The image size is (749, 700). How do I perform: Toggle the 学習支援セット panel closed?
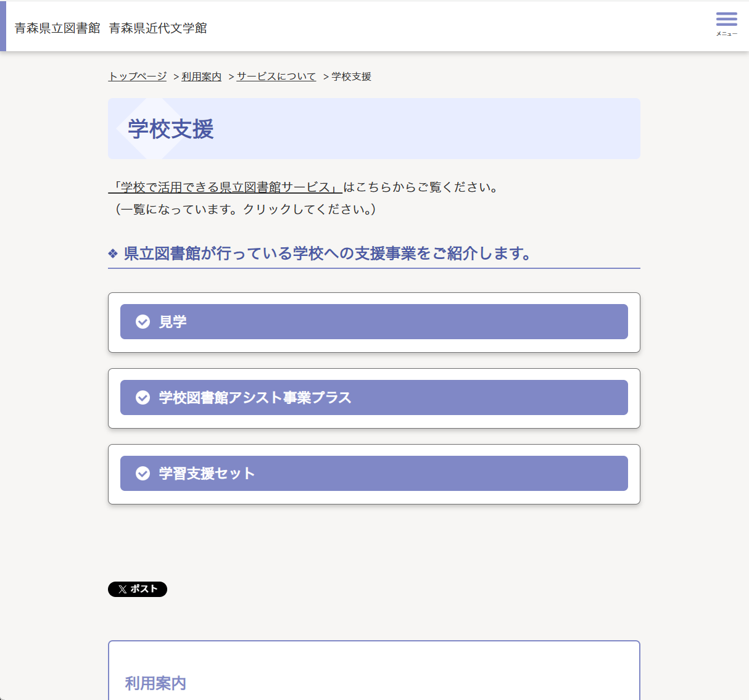coord(374,473)
